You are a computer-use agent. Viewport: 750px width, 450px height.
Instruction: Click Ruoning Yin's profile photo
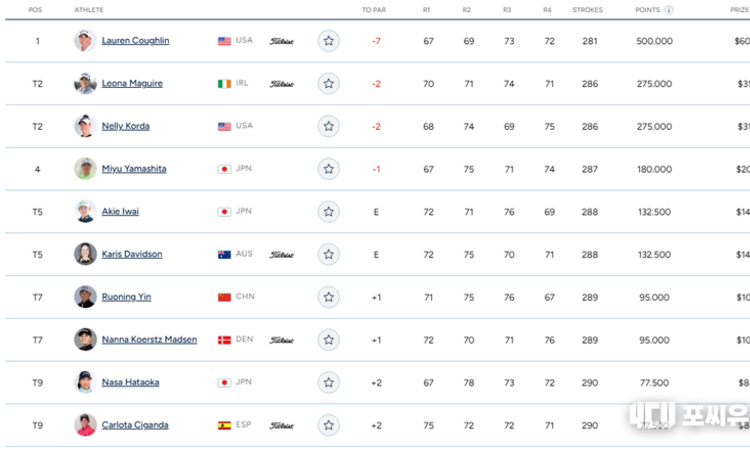(85, 297)
